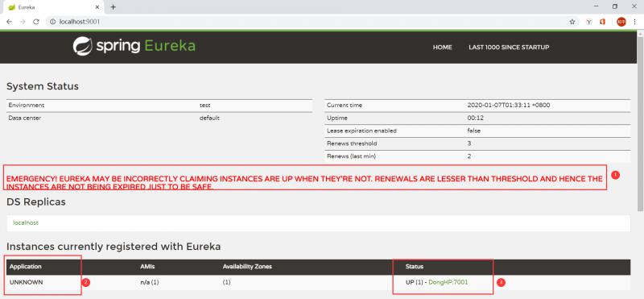Go to the HOME nav link

[x=442, y=48]
